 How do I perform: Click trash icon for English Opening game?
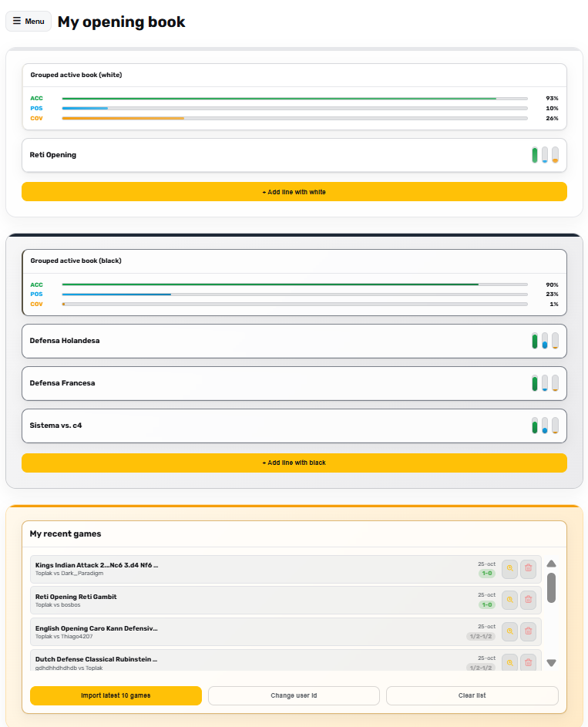528,631
